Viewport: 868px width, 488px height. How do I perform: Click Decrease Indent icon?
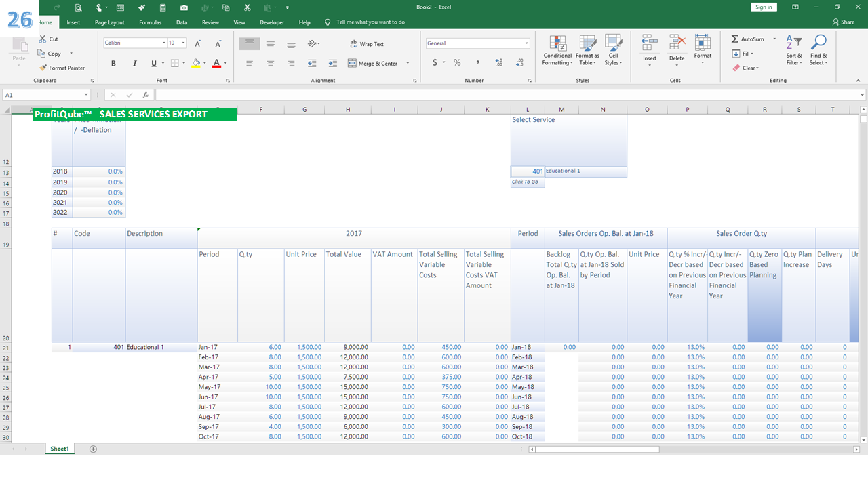pyautogui.click(x=312, y=64)
